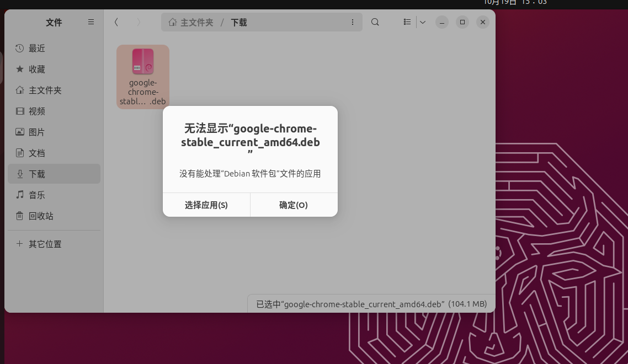Viewport: 628px width, 364px height.
Task: Go to 主文件夹 in the sidebar
Action: click(54, 90)
